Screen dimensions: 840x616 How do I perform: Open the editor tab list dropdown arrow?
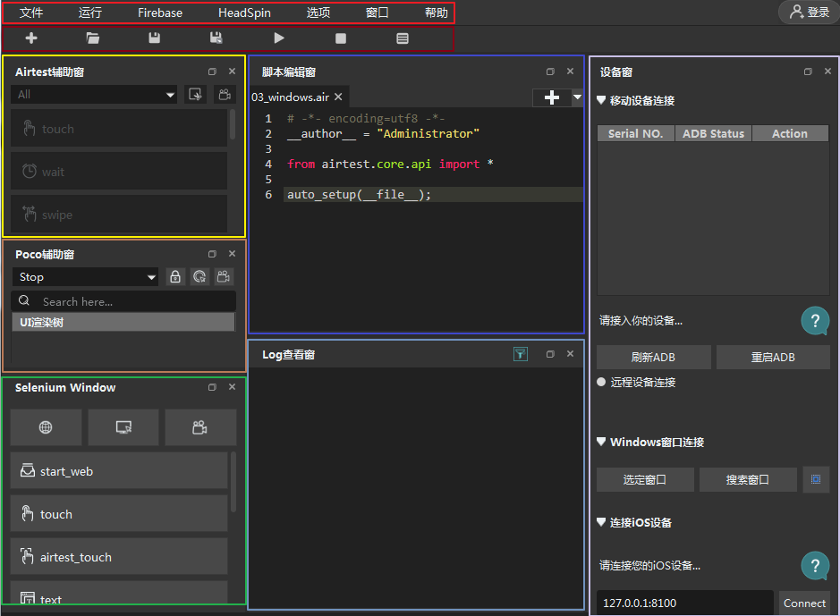577,97
